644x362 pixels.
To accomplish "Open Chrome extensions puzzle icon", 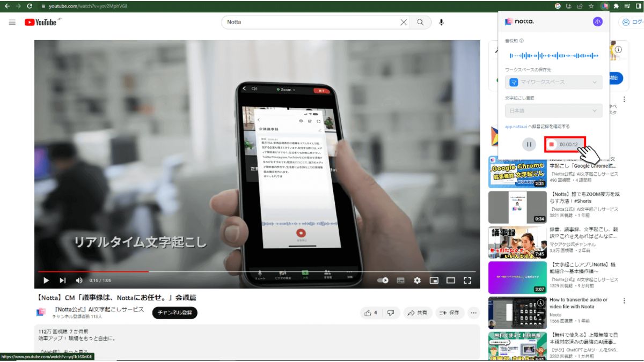I will 616,6.
